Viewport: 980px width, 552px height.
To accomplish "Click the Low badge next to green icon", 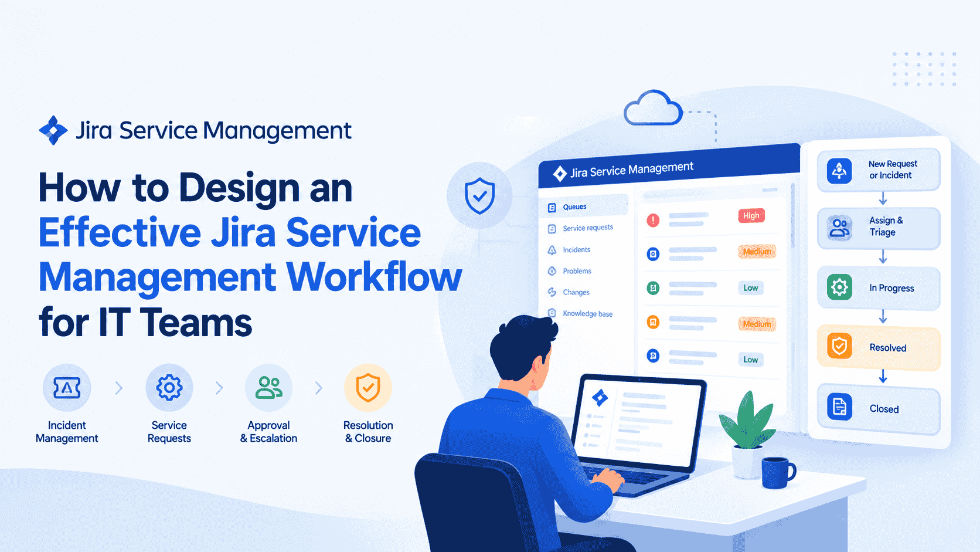I will click(750, 288).
